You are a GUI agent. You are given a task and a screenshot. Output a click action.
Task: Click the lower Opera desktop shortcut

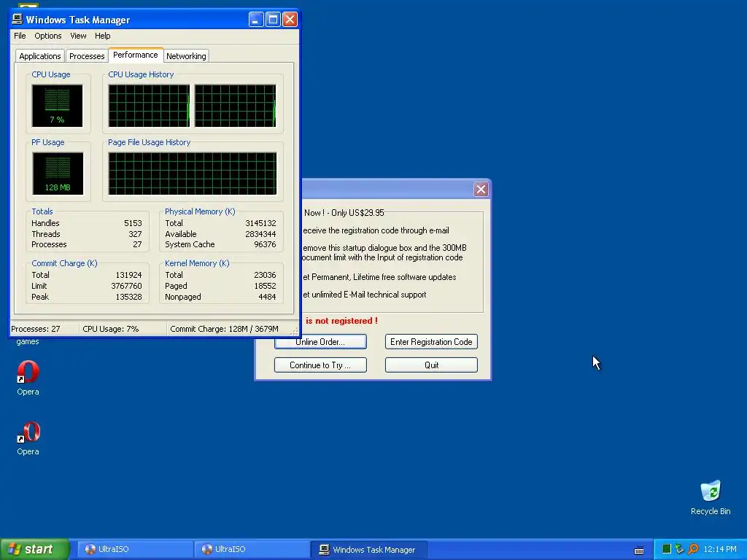point(28,438)
